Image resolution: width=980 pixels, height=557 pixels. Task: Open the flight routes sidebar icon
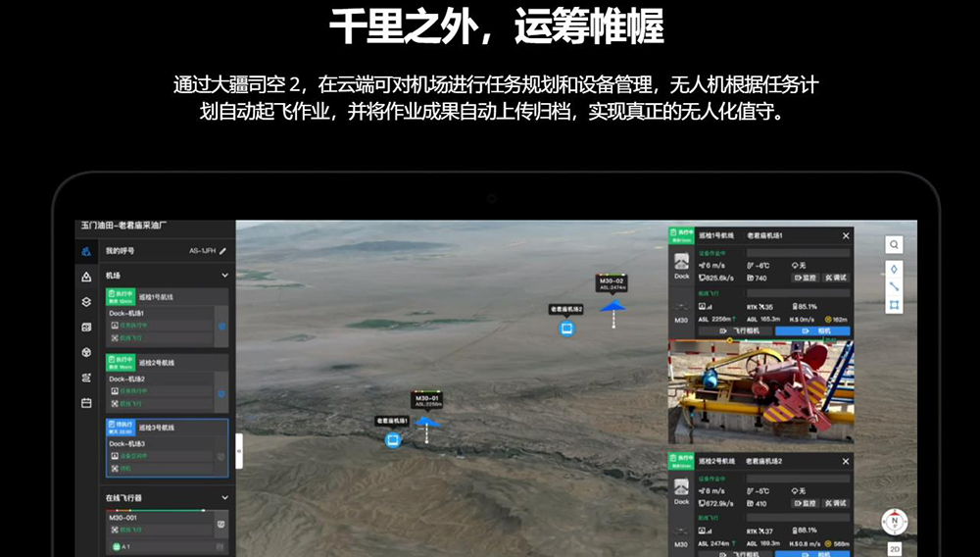(86, 378)
